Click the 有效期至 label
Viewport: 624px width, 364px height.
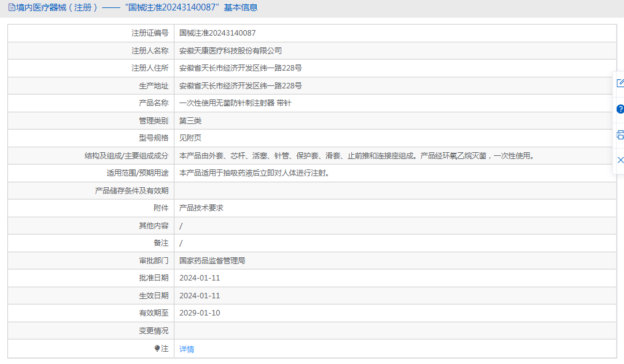click(x=154, y=313)
